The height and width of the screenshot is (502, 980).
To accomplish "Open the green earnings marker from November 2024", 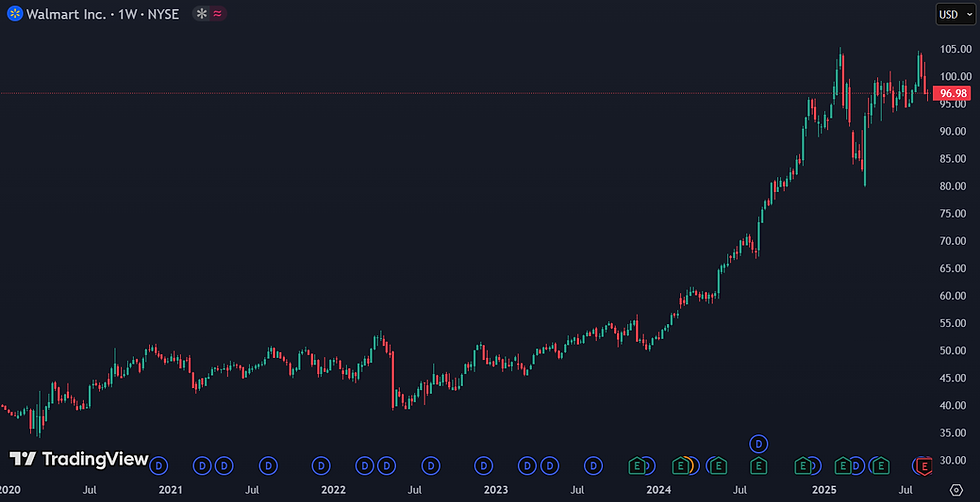I will pos(803,466).
